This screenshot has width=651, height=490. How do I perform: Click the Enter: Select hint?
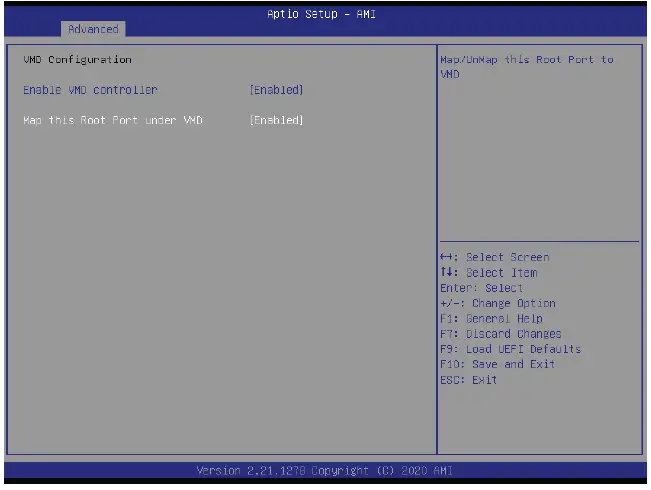(482, 288)
